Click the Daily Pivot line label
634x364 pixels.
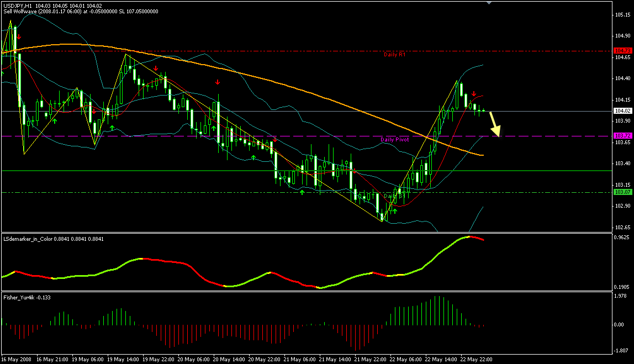pos(395,140)
